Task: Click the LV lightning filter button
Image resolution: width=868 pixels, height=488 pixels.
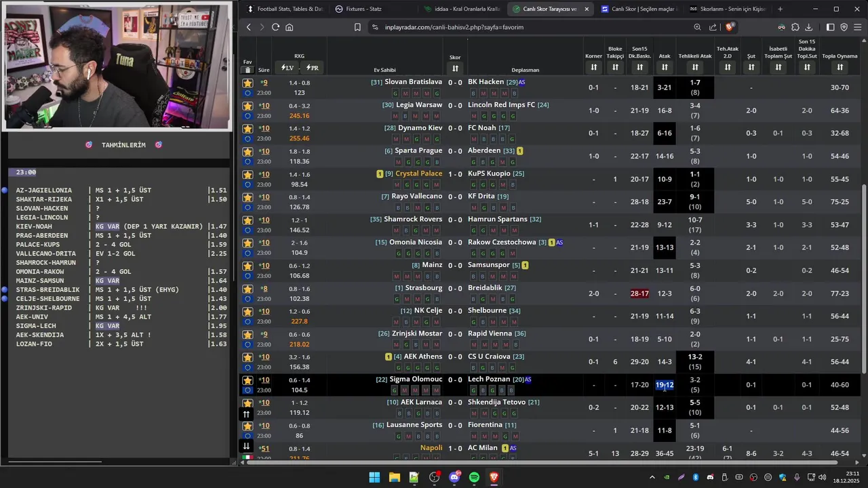Action: 288,68
